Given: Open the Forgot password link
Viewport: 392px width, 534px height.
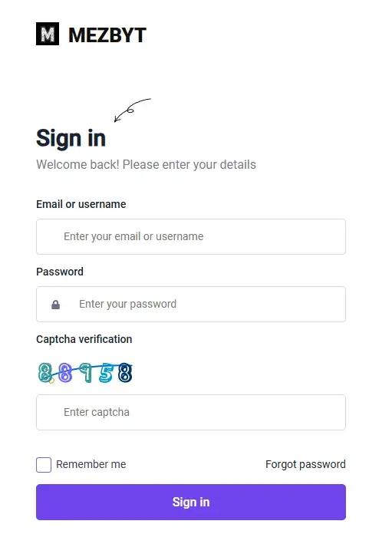Looking at the screenshot, I should pyautogui.click(x=305, y=464).
